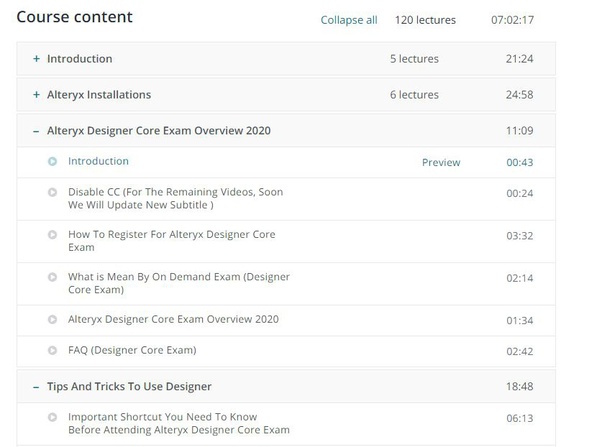Click the 21:24 duration of Introduction section
Screen dimensions: 602x447
tap(519, 59)
